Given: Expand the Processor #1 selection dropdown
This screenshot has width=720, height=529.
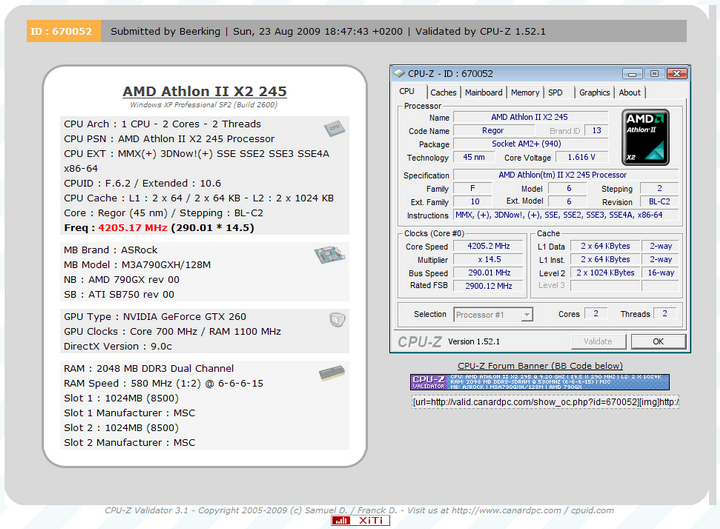Looking at the screenshot, I should pos(527,315).
